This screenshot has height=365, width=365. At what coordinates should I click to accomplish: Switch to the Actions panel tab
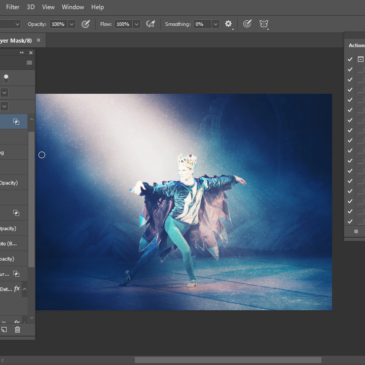356,45
